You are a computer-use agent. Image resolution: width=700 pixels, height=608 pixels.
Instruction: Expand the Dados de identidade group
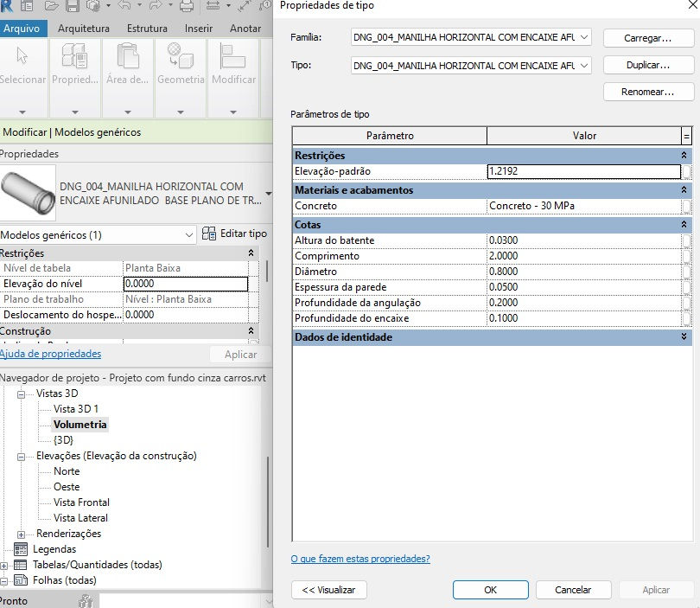(x=684, y=336)
